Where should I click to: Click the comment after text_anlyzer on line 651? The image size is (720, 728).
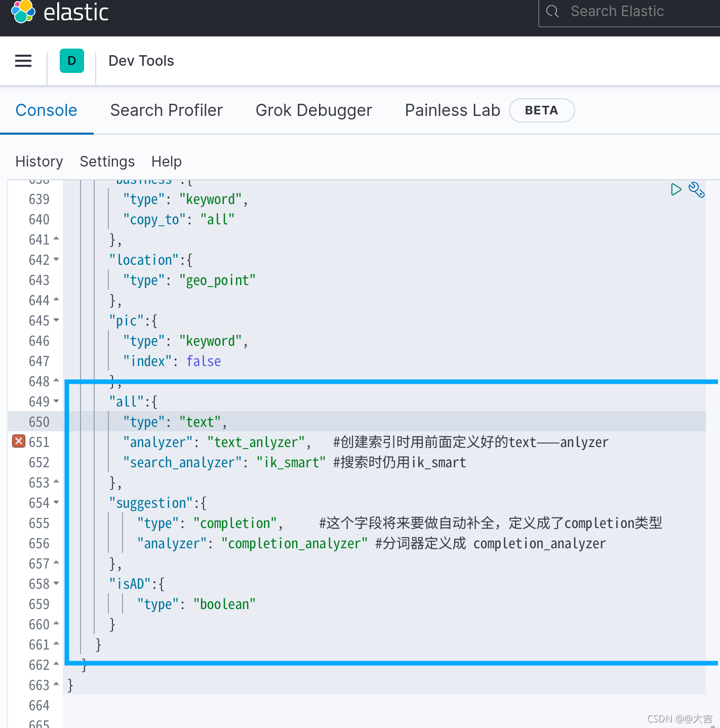pyautogui.click(x=471, y=442)
